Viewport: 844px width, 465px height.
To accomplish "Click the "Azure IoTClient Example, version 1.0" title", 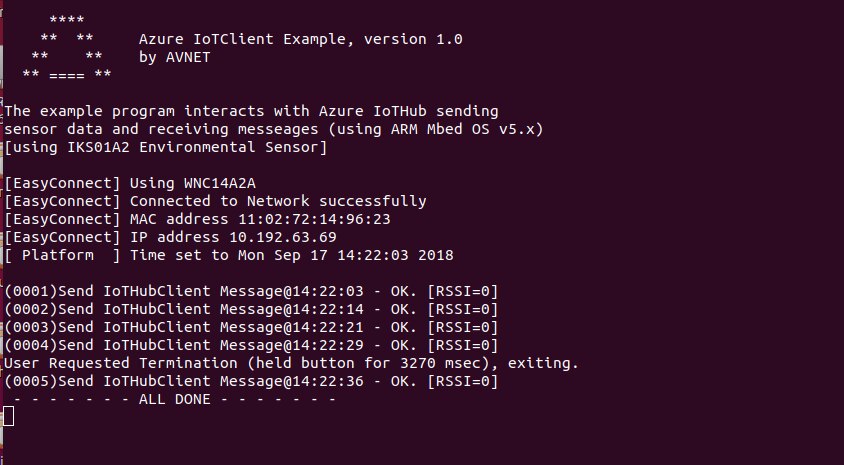I will [x=300, y=39].
